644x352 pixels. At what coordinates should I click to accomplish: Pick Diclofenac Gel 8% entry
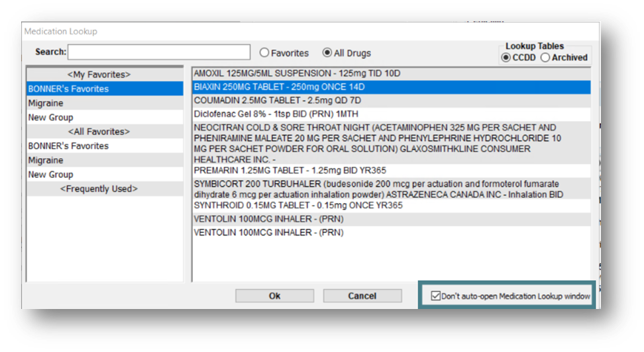(392, 114)
